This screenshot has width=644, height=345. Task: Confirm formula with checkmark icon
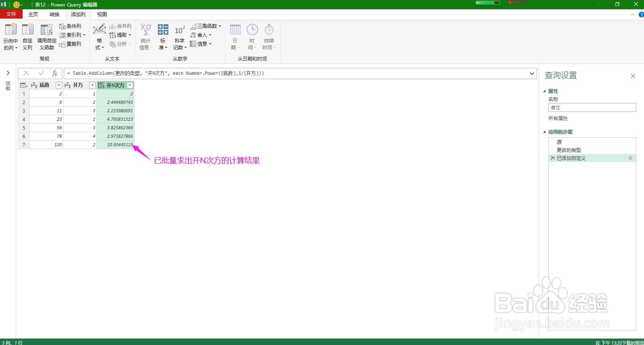[x=41, y=73]
